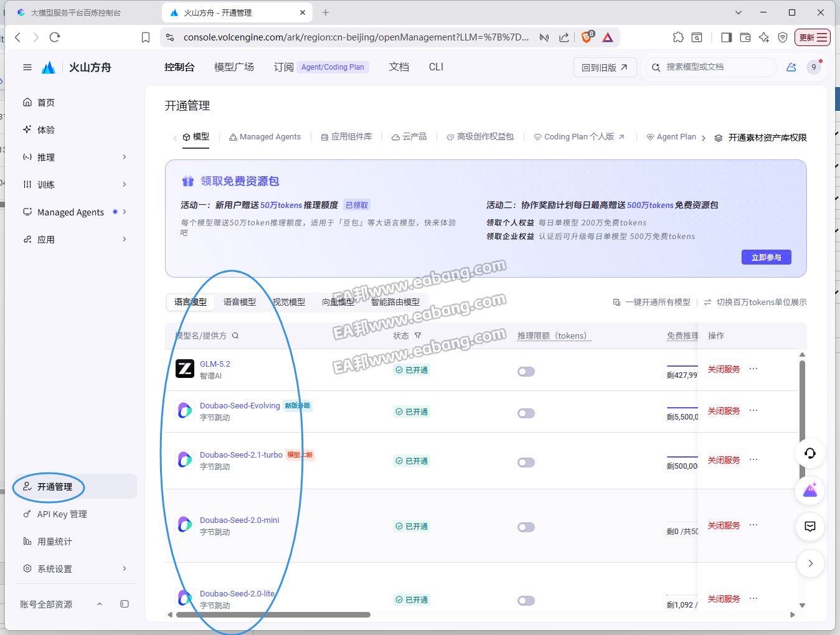This screenshot has height=635, width=840.
Task: Open more actions for Doubao-Seed-Evolving row
Action: pyautogui.click(x=753, y=410)
